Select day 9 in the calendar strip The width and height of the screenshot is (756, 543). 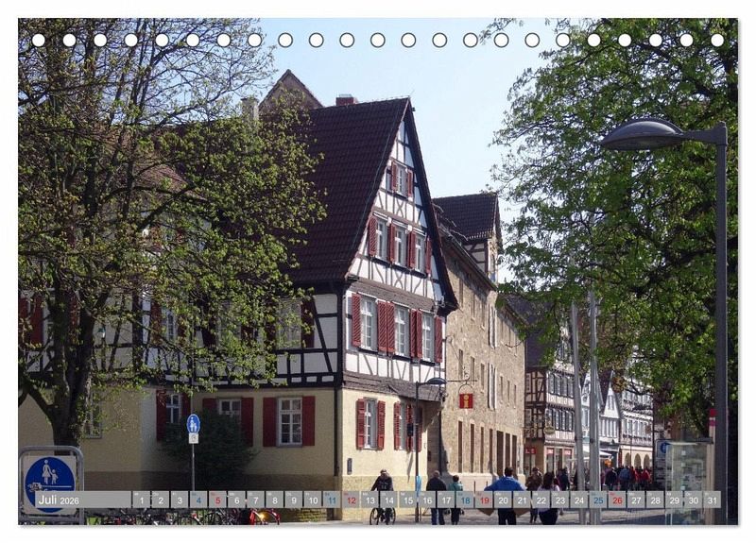pos(294,500)
